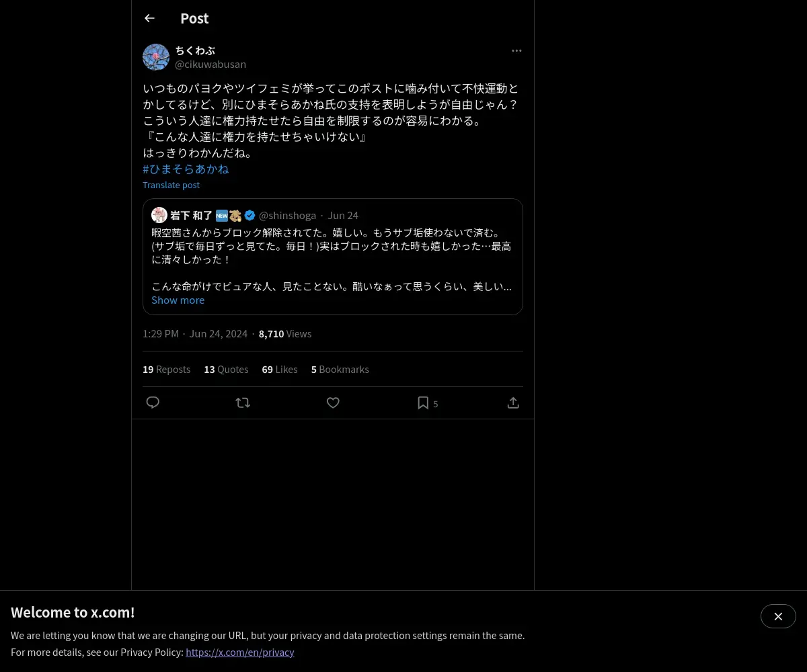Click the blue verified badge icon
The width and height of the screenshot is (807, 672).
[x=249, y=215]
